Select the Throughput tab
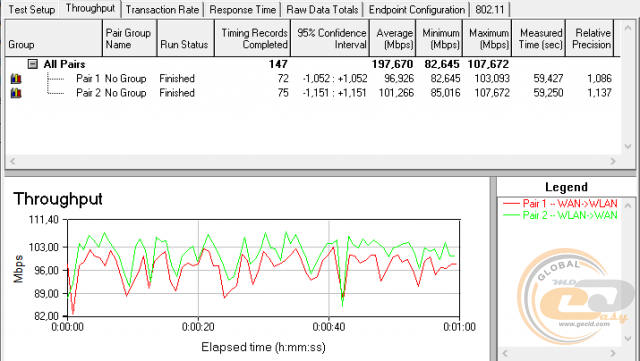The image size is (640, 361). [x=90, y=9]
